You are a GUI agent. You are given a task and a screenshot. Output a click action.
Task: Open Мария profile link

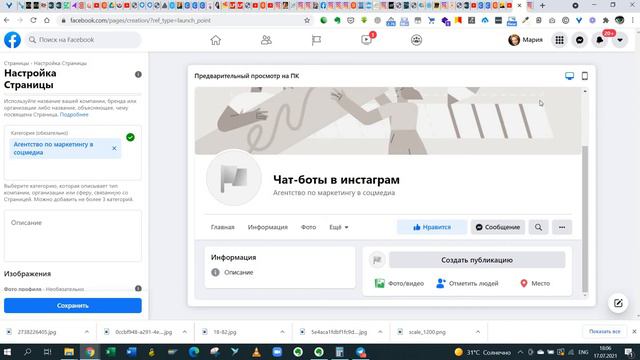[526, 40]
